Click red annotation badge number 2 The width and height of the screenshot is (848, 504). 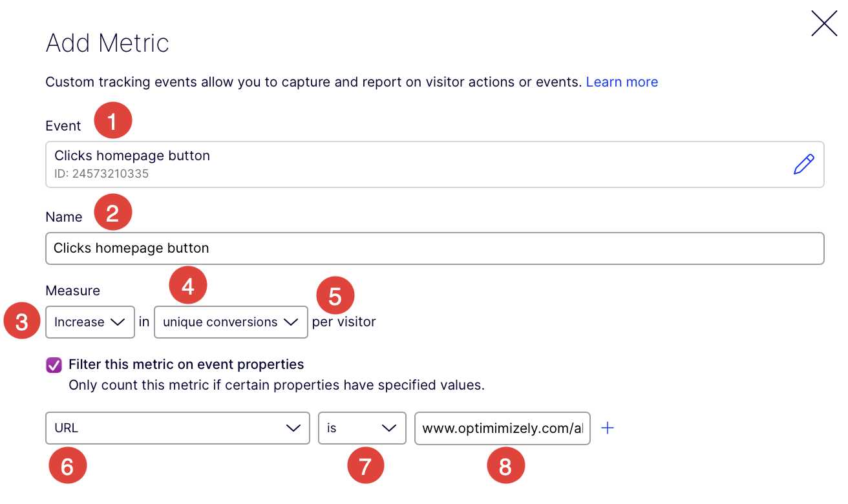(112, 212)
